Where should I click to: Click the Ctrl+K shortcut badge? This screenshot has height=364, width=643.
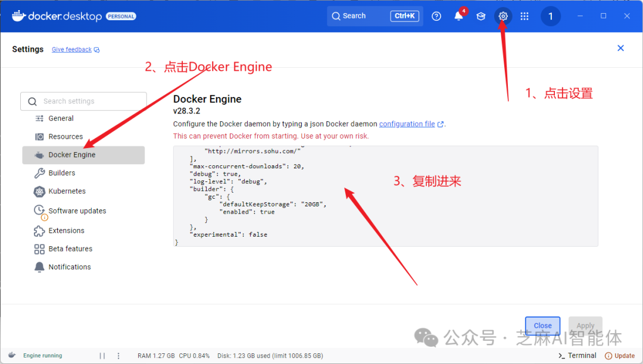tap(404, 16)
